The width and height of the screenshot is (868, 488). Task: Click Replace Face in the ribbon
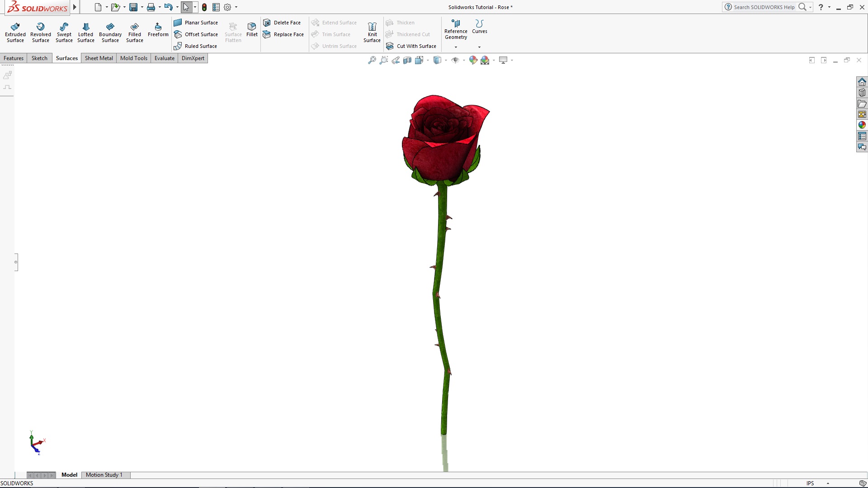point(283,34)
